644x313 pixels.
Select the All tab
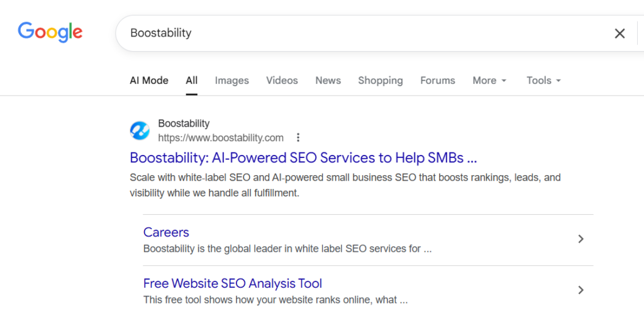click(192, 80)
